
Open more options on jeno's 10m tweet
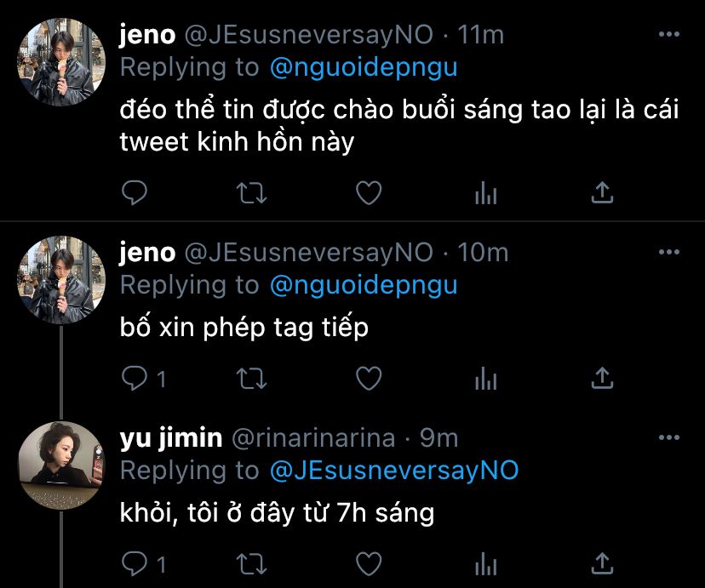(669, 253)
